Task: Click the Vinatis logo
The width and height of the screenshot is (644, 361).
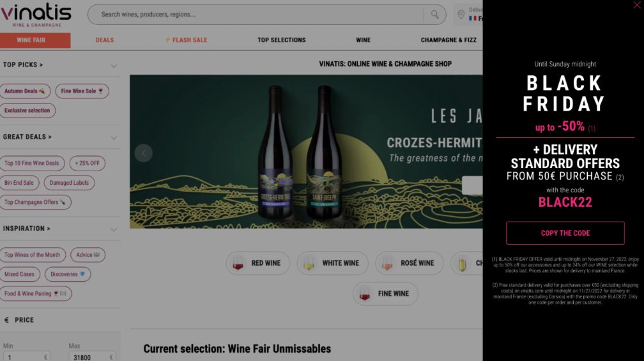Action: pyautogui.click(x=36, y=14)
